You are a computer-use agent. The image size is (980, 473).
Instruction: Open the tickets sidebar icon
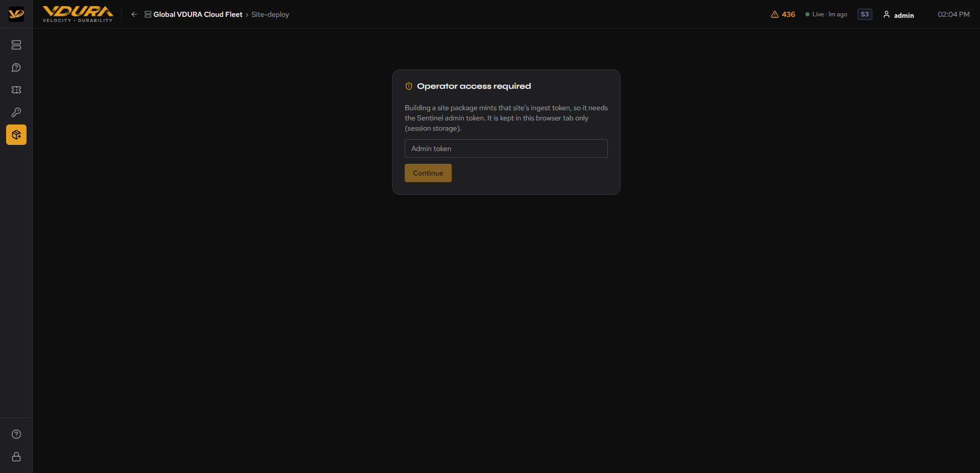tap(16, 90)
